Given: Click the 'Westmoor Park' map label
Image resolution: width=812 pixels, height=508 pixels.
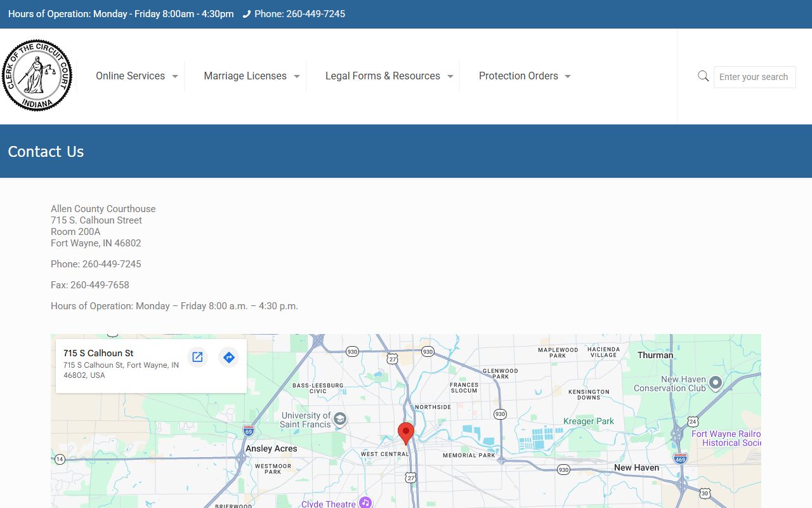Looking at the screenshot, I should [273, 469].
